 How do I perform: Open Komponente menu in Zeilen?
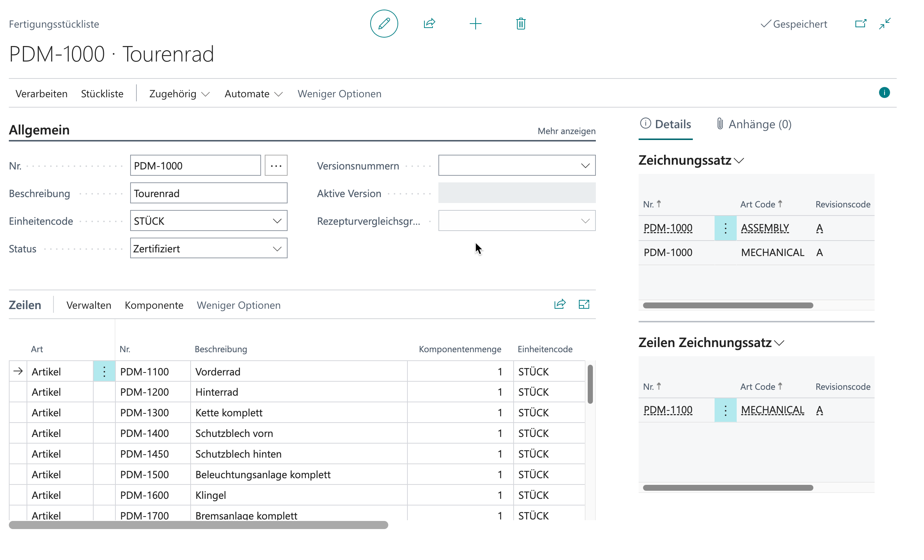tap(154, 305)
